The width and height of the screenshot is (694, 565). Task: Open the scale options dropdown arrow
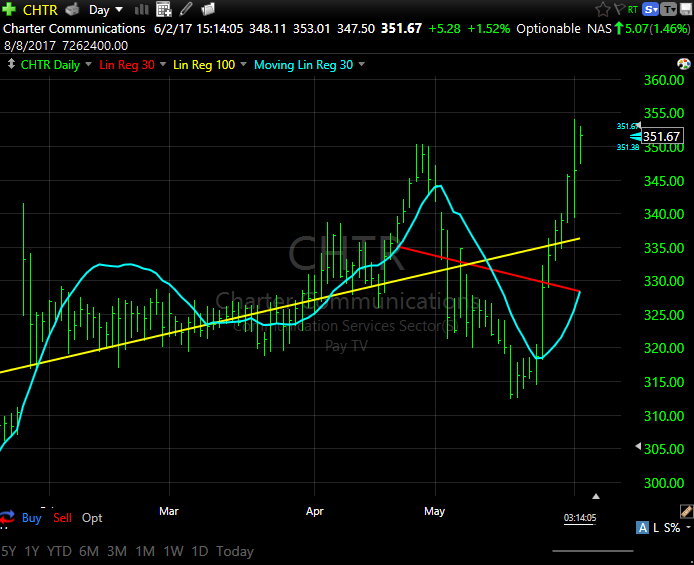(688, 527)
